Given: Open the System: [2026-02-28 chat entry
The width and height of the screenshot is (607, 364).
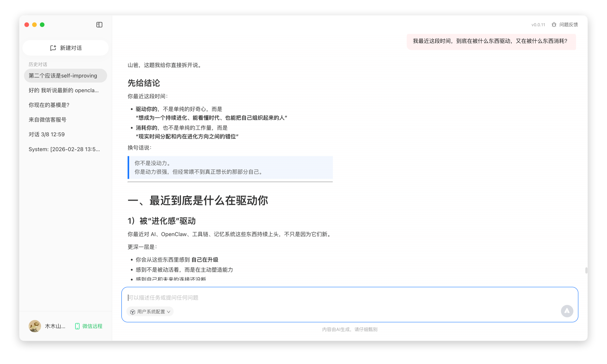Looking at the screenshot, I should 64,149.
